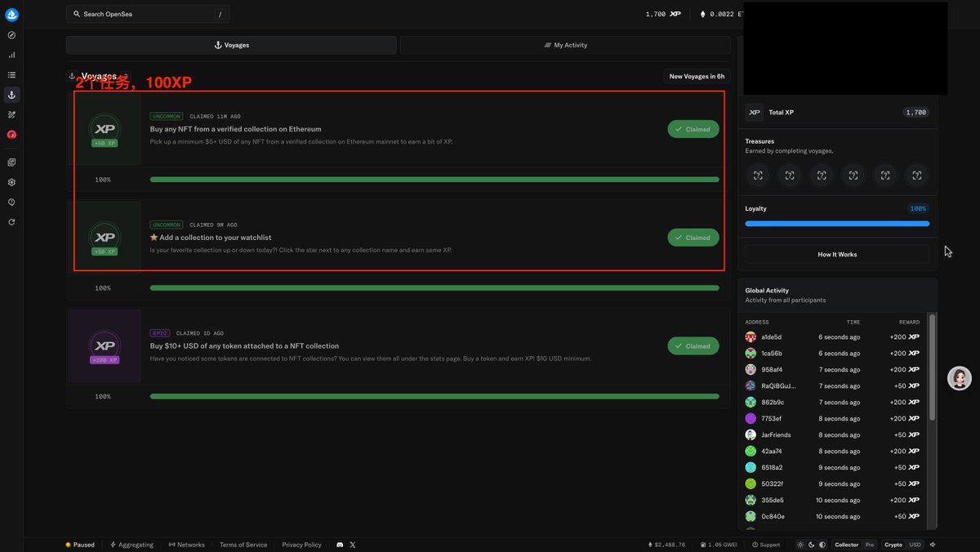Open the help alert icon in sidebar
Image resolution: width=980 pixels, height=552 pixels.
[x=11, y=202]
